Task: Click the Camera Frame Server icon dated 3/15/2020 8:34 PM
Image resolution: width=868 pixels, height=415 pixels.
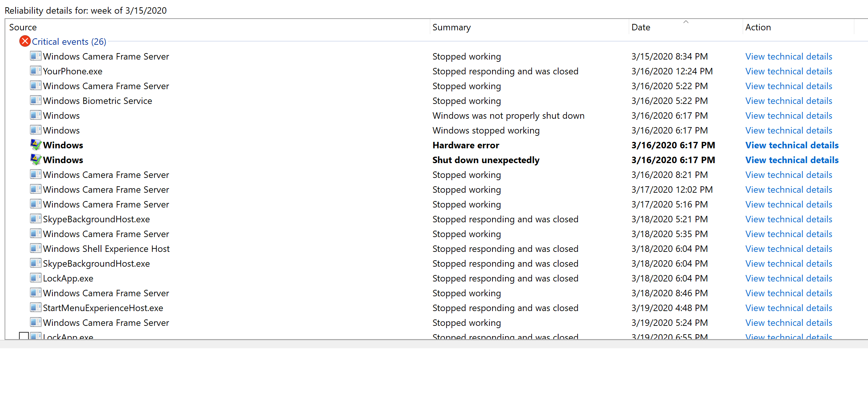Action: (x=36, y=56)
